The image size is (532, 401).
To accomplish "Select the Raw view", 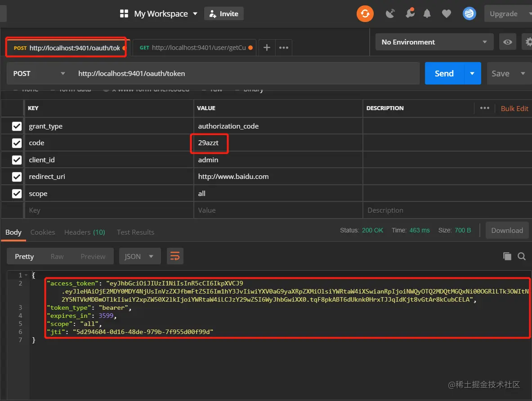I will point(57,256).
